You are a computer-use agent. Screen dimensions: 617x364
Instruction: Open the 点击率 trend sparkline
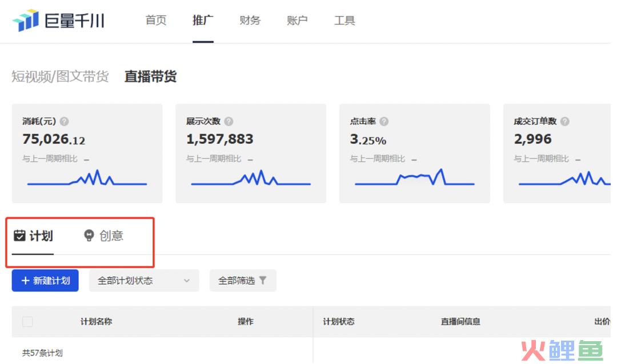pyautogui.click(x=415, y=177)
